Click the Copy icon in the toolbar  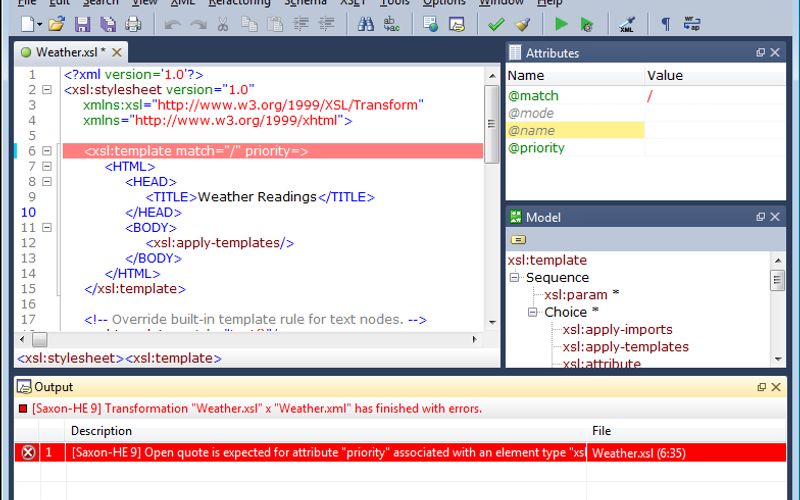pyautogui.click(x=249, y=24)
